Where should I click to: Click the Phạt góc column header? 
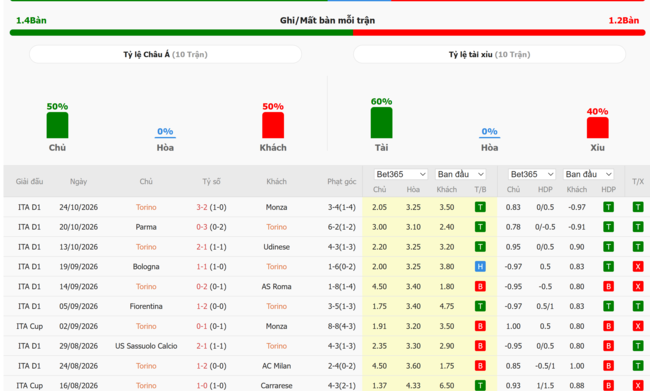pos(342,181)
